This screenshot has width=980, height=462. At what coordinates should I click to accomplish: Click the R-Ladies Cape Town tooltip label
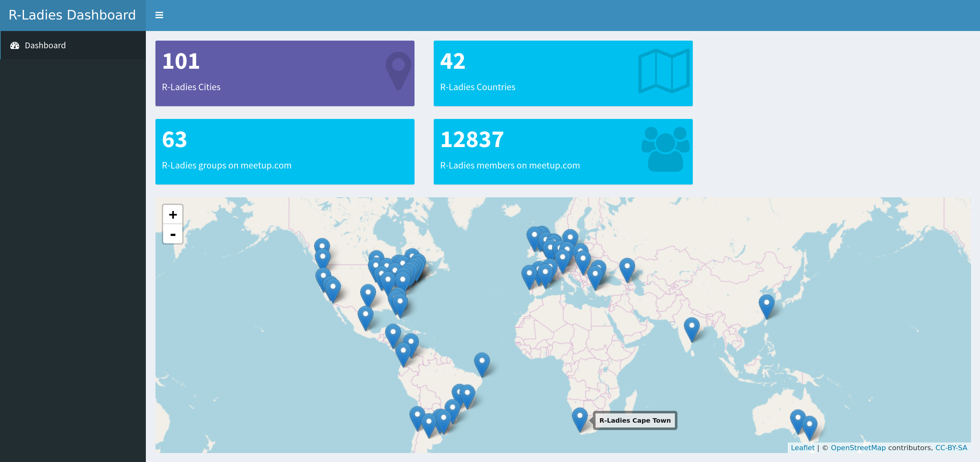[635, 420]
